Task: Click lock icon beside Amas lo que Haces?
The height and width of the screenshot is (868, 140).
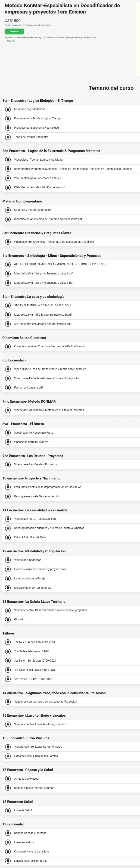Action: [8, 779]
